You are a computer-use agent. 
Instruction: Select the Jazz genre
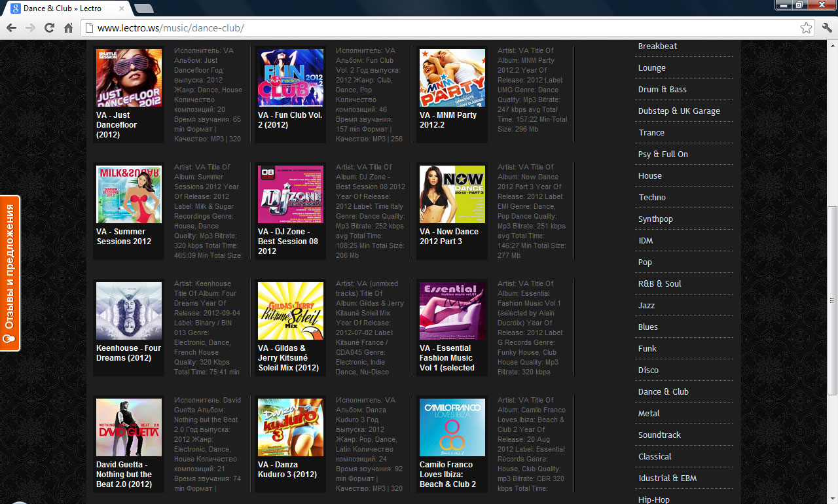646,306
